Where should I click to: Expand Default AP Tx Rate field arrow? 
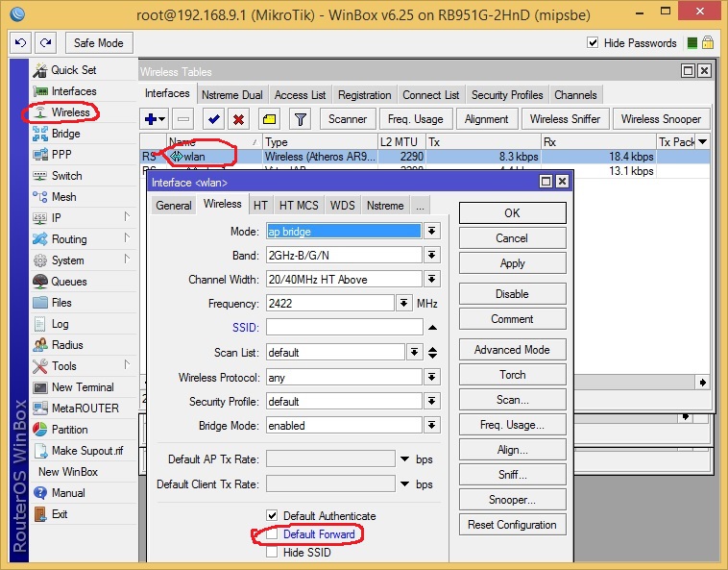(405, 458)
